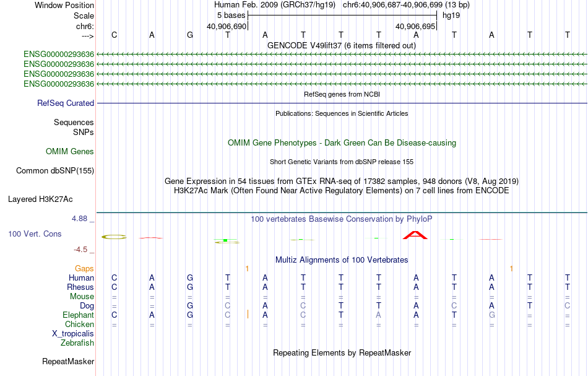The image size is (588, 376).
Task: Click the C base in the ---> sequence row
Action: (115, 35)
